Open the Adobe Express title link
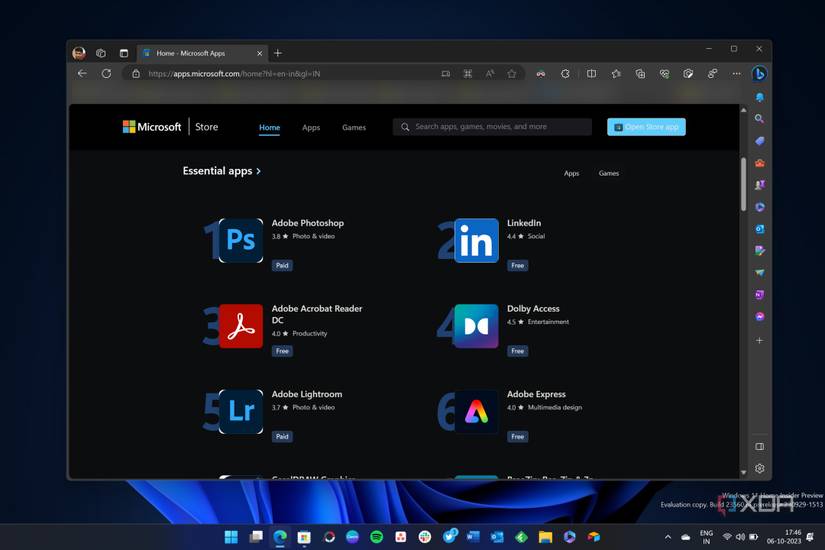The height and width of the screenshot is (550, 825). tap(536, 394)
